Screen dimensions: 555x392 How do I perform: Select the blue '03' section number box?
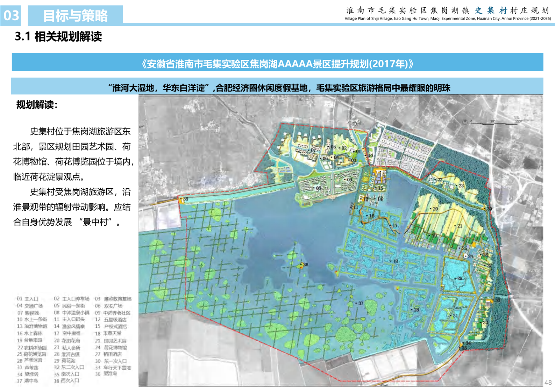(11, 15)
